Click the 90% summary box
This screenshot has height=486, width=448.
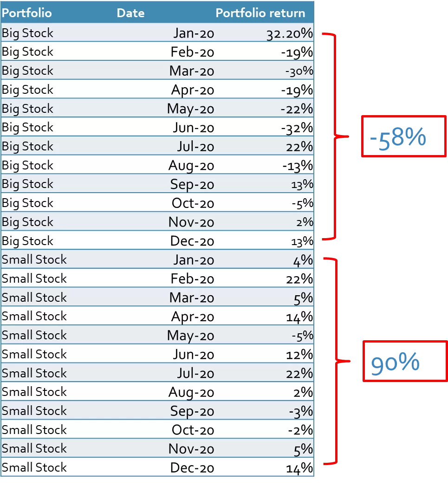(405, 361)
